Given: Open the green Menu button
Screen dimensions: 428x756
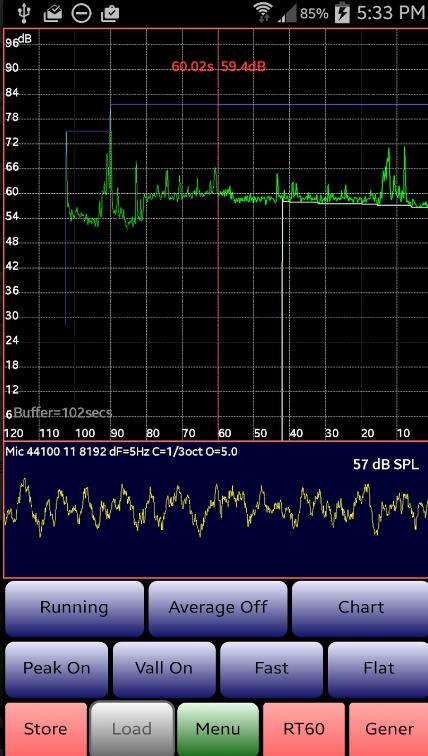Looking at the screenshot, I should pyautogui.click(x=218, y=729).
